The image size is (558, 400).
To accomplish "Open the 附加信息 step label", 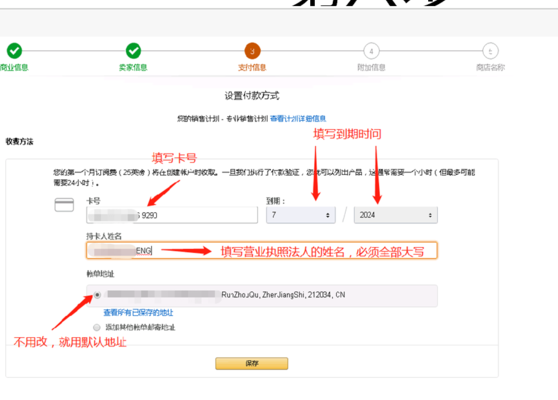I will coord(371,67).
